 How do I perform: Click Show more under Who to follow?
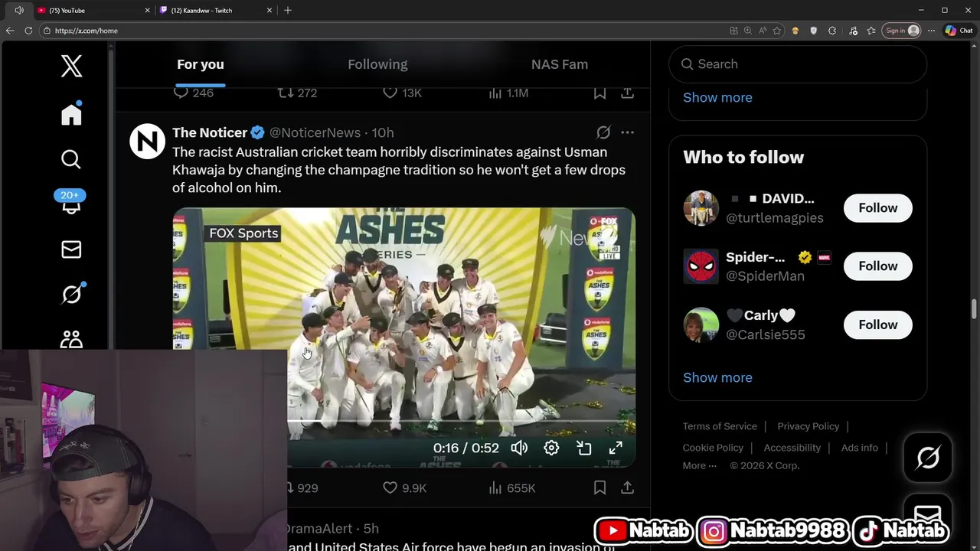(x=717, y=377)
